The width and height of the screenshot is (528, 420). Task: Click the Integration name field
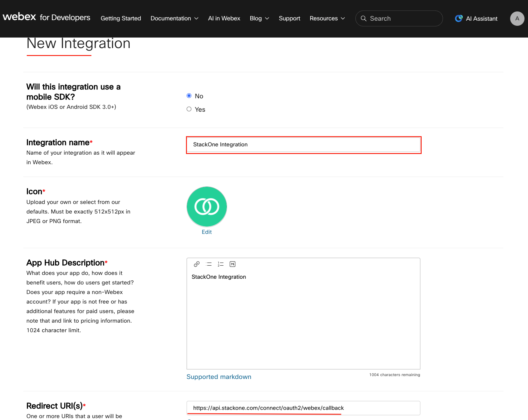click(303, 145)
